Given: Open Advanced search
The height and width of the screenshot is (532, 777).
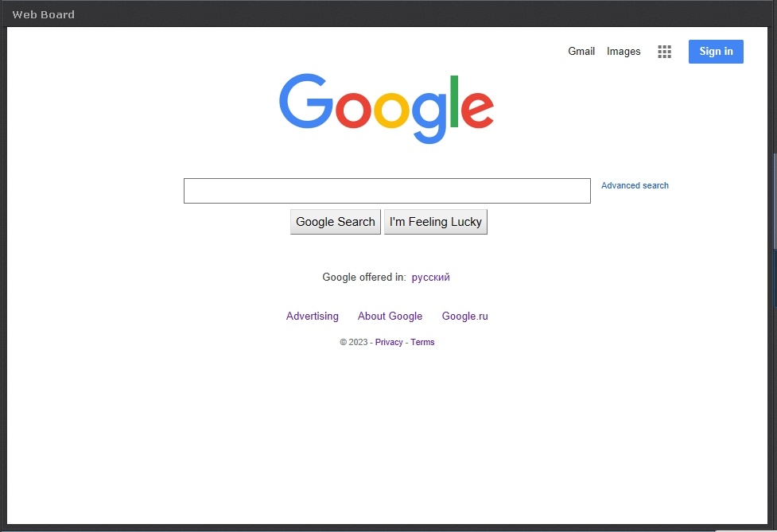Looking at the screenshot, I should [635, 185].
